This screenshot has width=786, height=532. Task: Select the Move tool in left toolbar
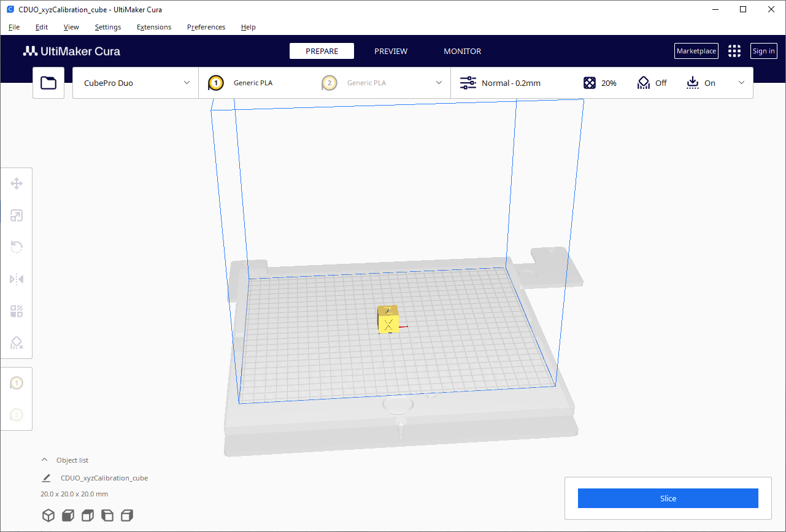pyautogui.click(x=17, y=183)
